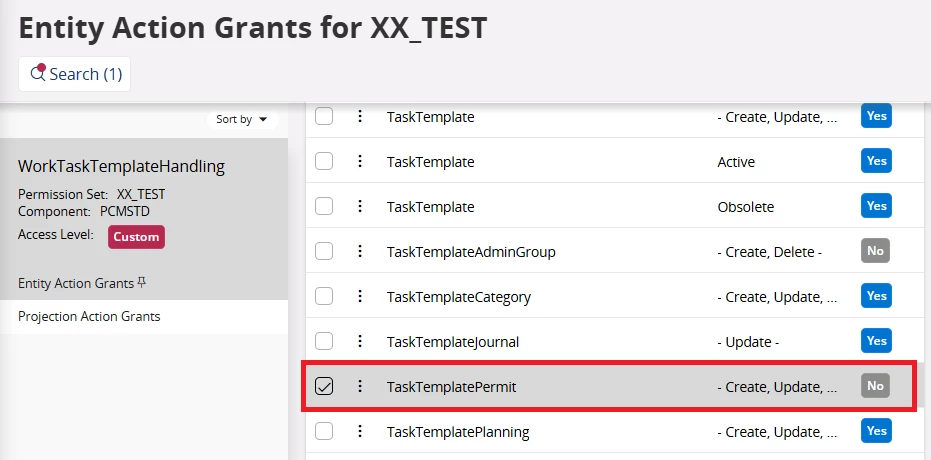Open three-dot menu for TaskTemplateJournal row
Image resolution: width=931 pixels, height=460 pixels.
point(359,341)
